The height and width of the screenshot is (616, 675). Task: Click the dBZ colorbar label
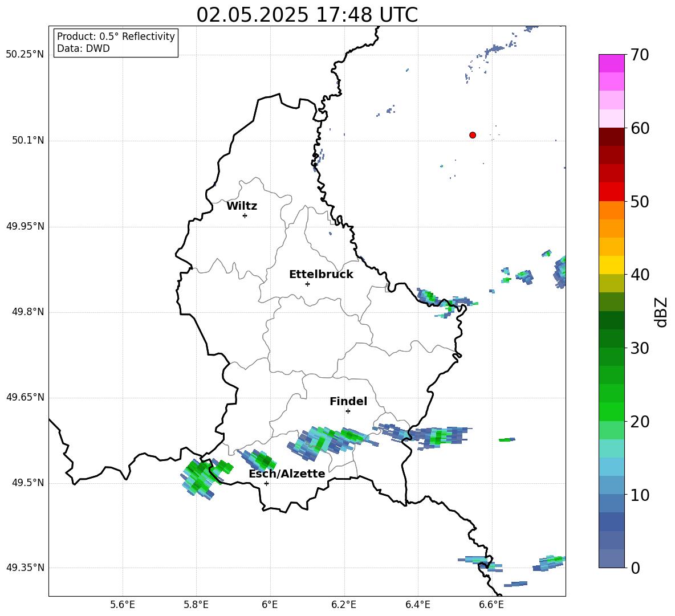(x=661, y=312)
